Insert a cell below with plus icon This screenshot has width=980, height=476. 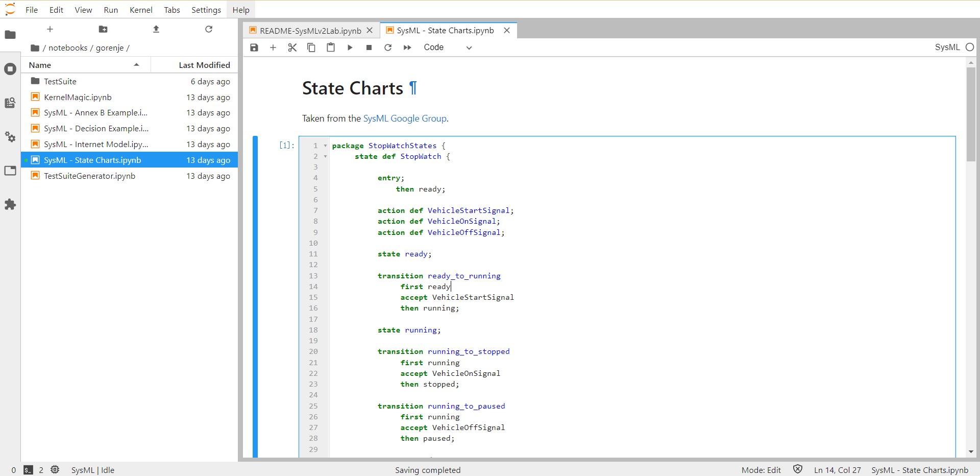(273, 47)
